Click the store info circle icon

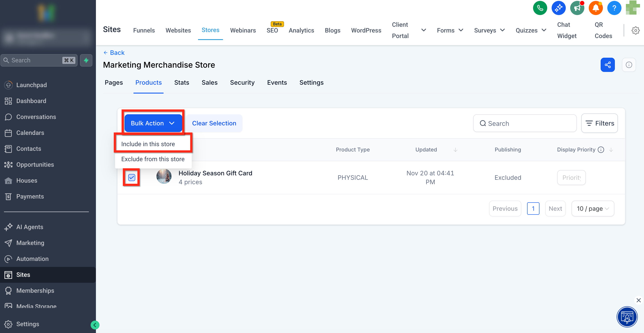click(x=629, y=65)
